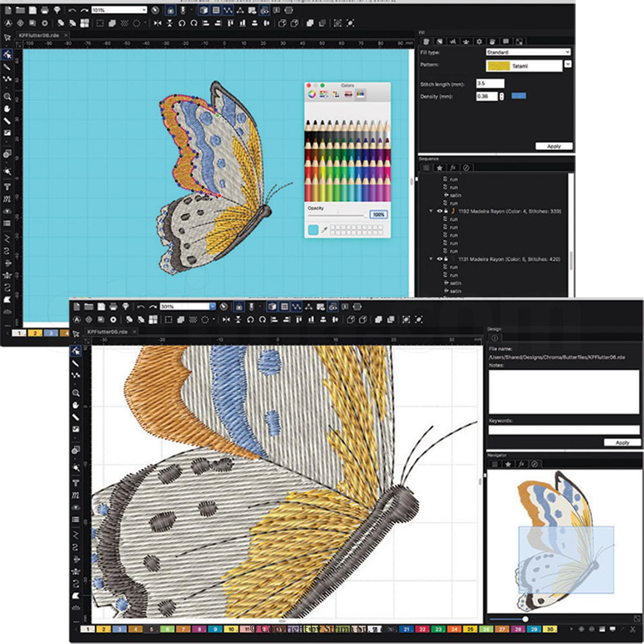Toggle the lock icon in the back toolbar
The width and height of the screenshot is (644, 644).
[170, 10]
